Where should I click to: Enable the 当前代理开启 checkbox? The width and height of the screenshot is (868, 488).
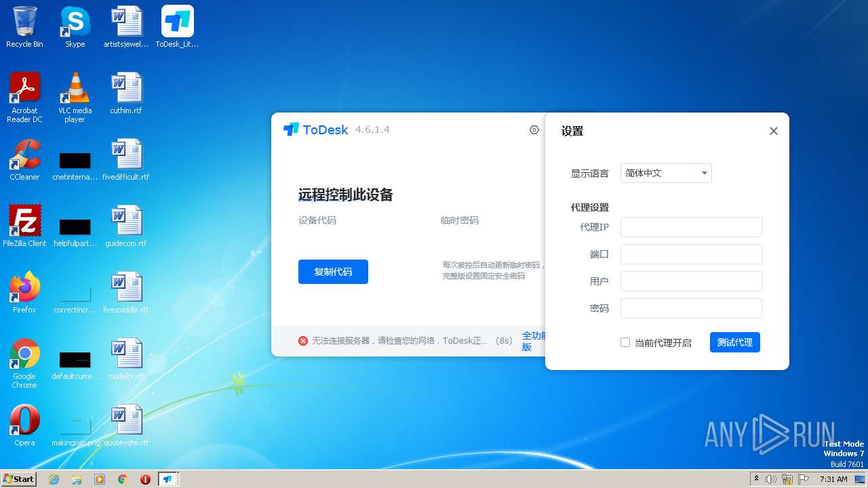625,342
